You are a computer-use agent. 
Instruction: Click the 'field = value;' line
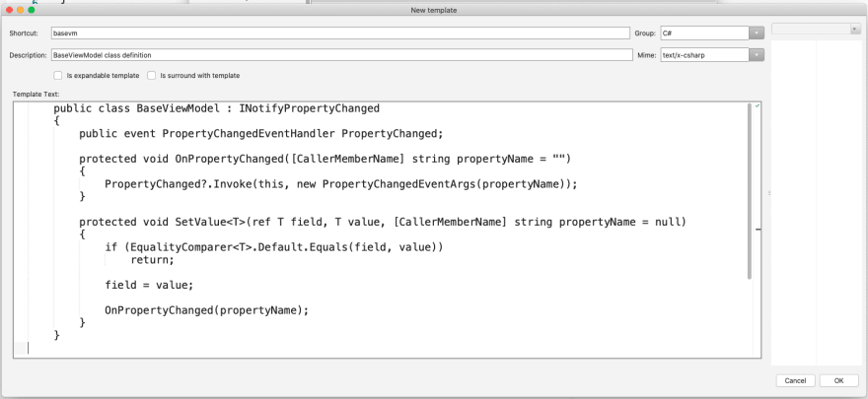(149, 285)
